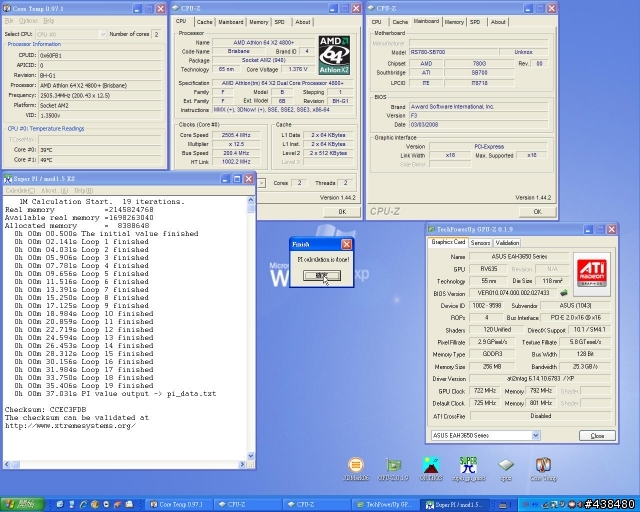Click the GPU-Z BIOS save chip icon

coord(564,293)
